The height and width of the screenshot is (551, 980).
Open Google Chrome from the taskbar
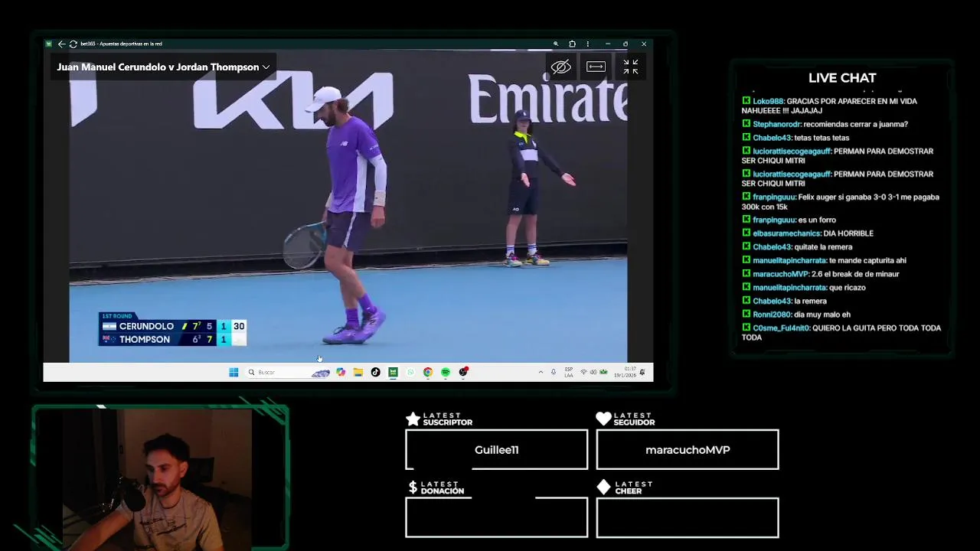428,373
